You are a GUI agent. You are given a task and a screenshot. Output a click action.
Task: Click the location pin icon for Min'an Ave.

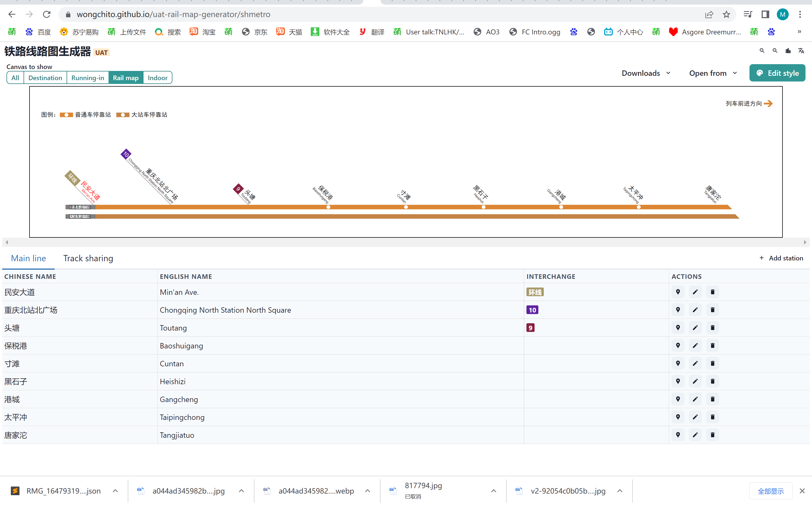pos(678,292)
